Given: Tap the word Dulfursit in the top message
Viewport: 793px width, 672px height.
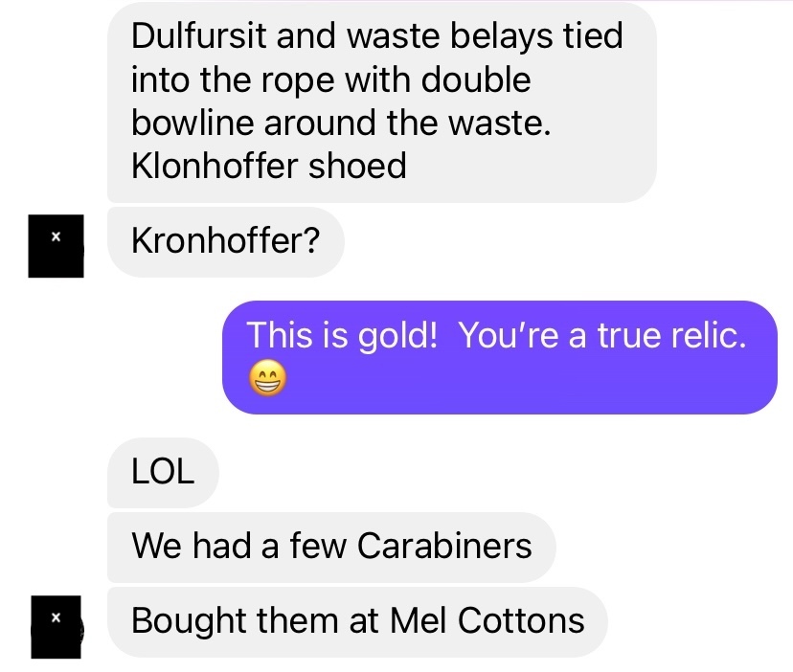Looking at the screenshot, I should (199, 36).
